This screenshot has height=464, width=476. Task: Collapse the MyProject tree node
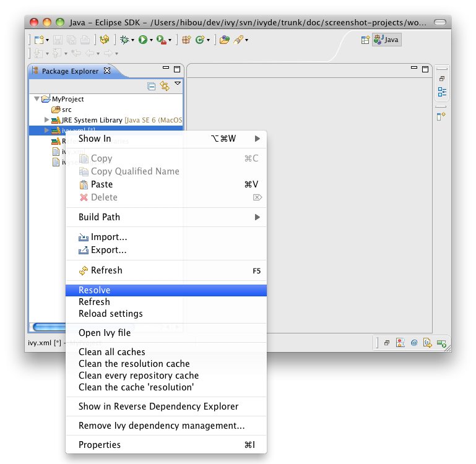[x=37, y=99]
